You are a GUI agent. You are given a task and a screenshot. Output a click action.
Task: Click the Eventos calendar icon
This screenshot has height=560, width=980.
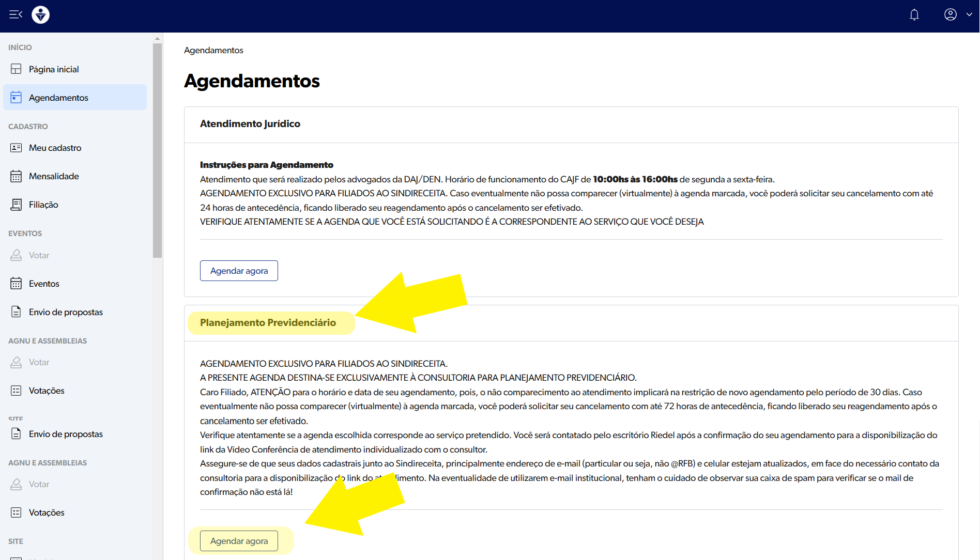pos(16,284)
